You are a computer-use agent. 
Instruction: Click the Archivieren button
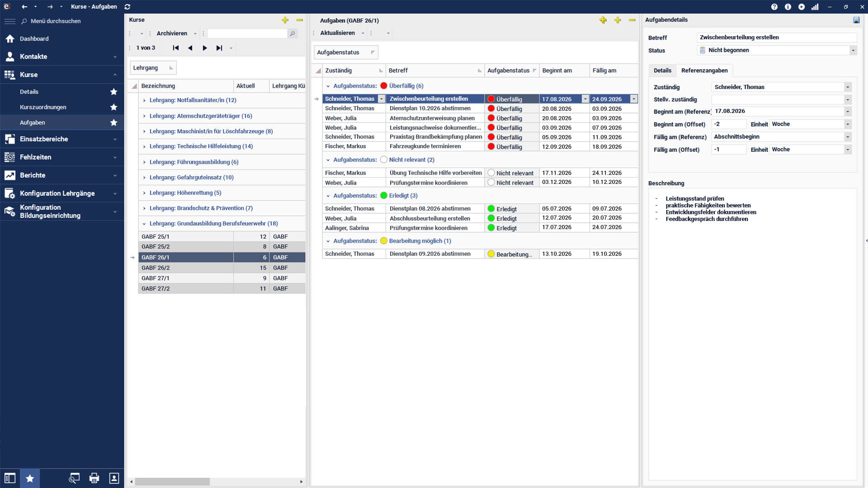tap(172, 33)
